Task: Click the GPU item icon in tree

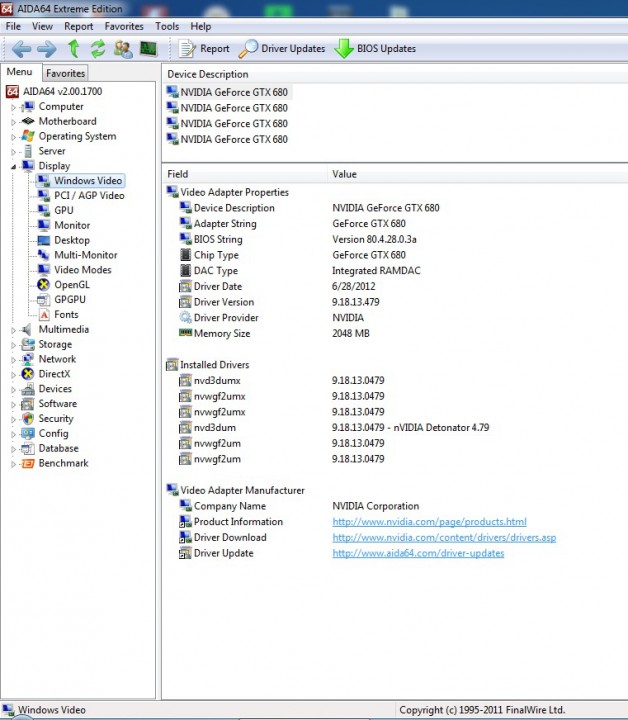Action: pyautogui.click(x=44, y=210)
